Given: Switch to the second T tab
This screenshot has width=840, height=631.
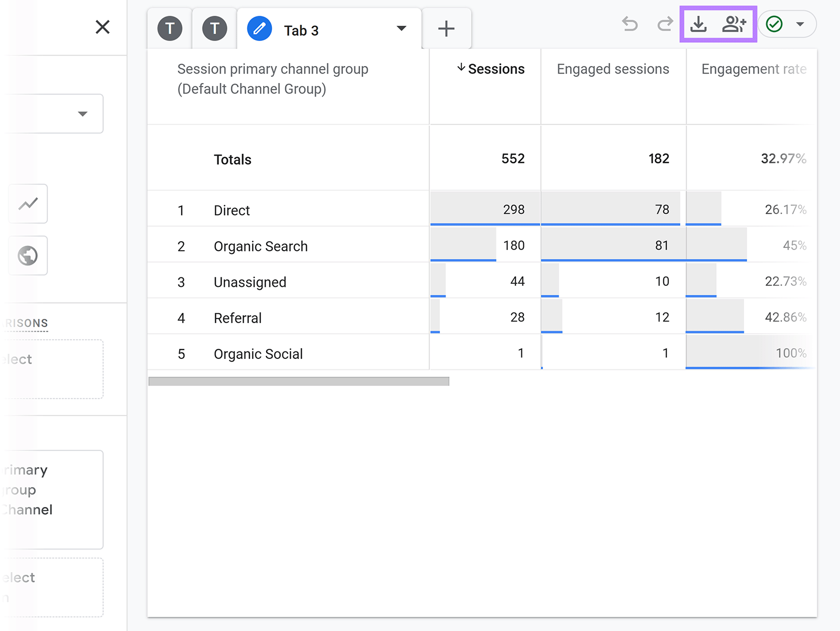Looking at the screenshot, I should tap(214, 29).
